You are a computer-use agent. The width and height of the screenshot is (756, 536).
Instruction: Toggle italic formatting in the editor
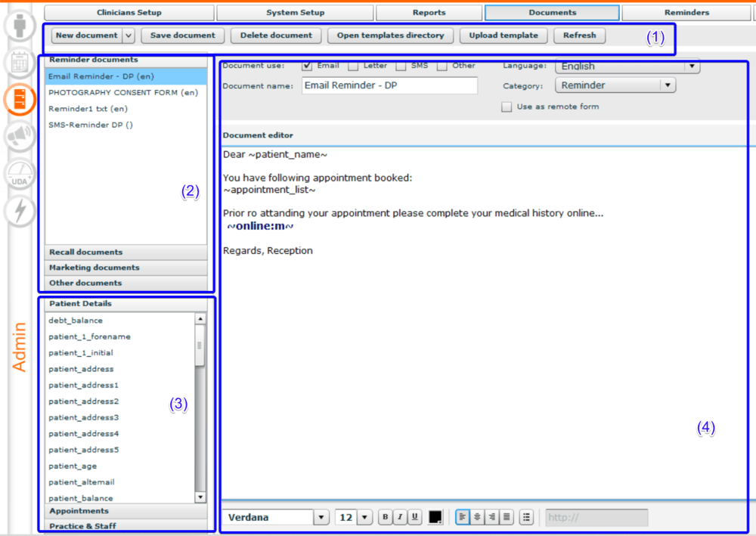point(400,517)
